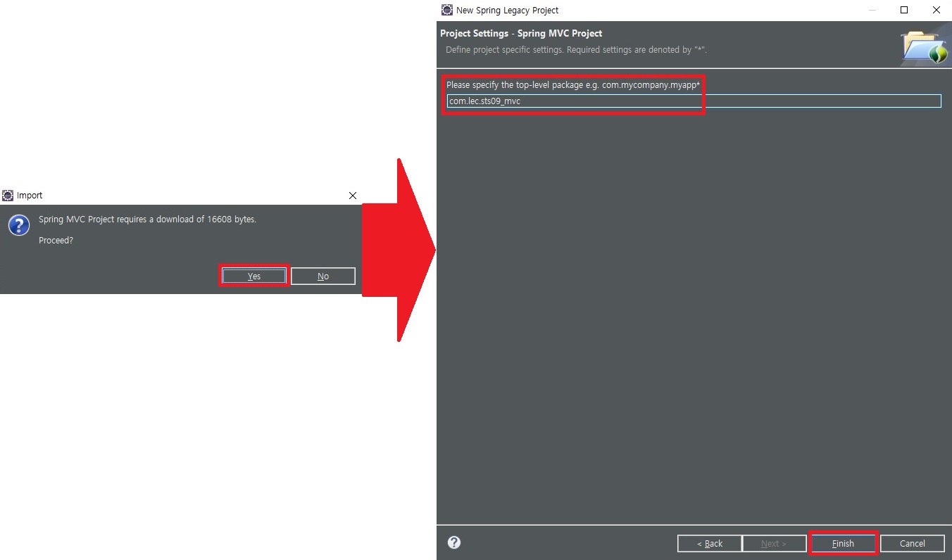Screen dimensions: 952x560
Task: Minimize the New Spring Legacy Project window
Action: coord(872,10)
